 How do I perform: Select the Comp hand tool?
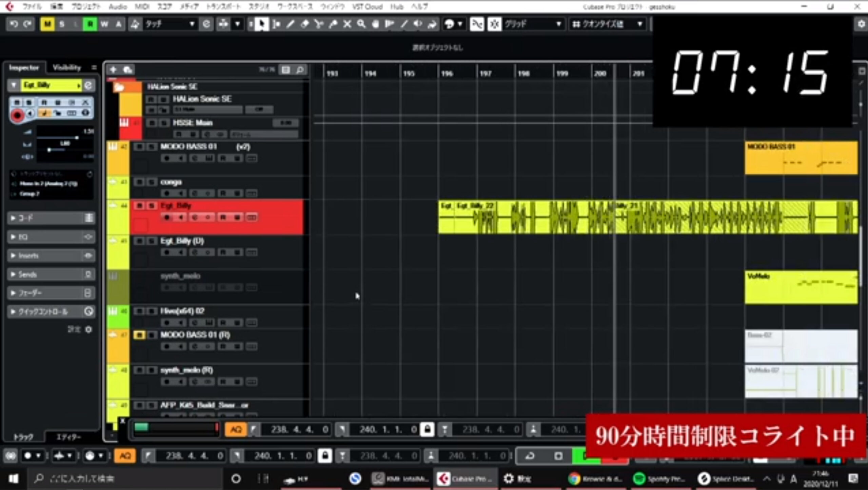(375, 24)
